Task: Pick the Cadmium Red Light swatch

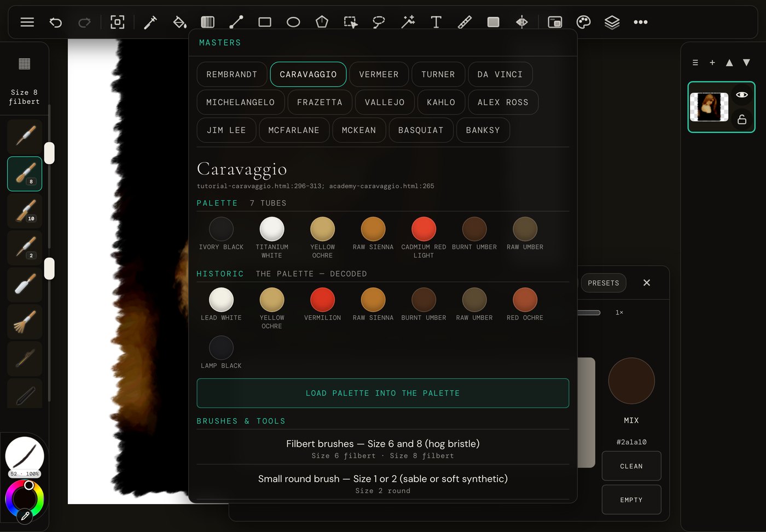Action: click(423, 229)
